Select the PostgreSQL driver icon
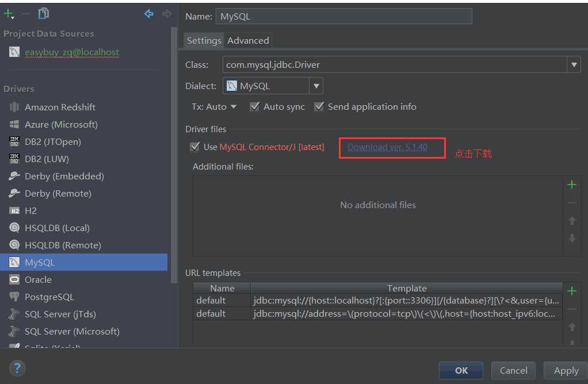 pos(14,297)
